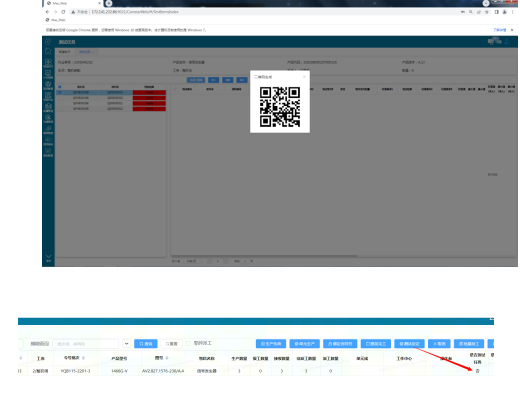Reload the page with the refresh icon
This screenshot has height=393, width=520.
point(63,12)
